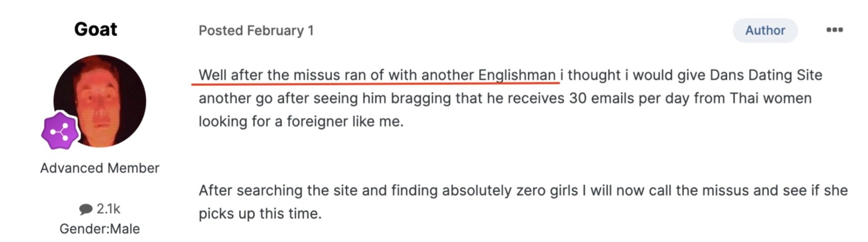Click 'Dans Dating Site' in the first sentence
The image size is (868, 242).
[x=766, y=75]
